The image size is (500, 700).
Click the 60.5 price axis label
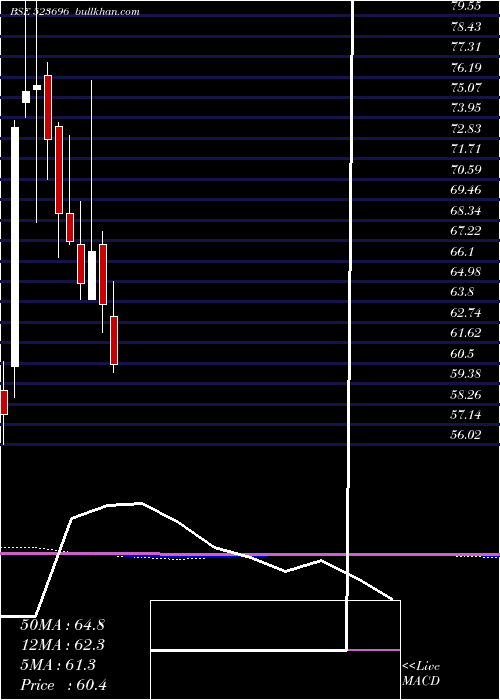[x=462, y=354]
